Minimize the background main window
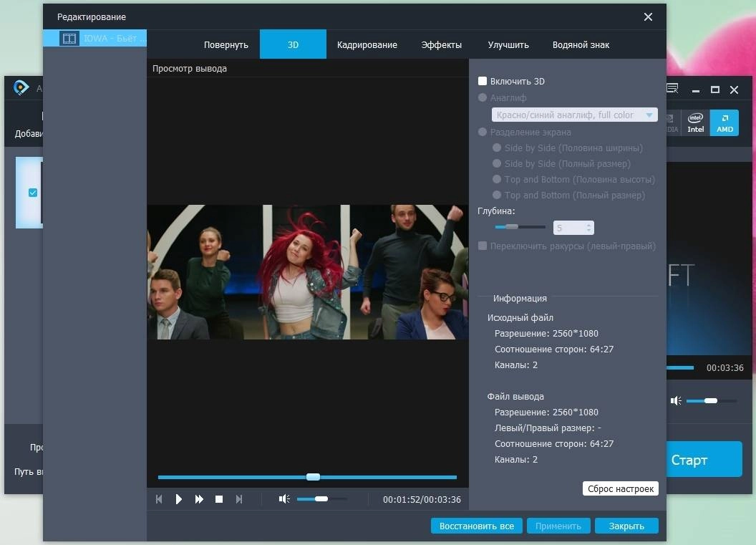The image size is (756, 545). click(x=696, y=90)
